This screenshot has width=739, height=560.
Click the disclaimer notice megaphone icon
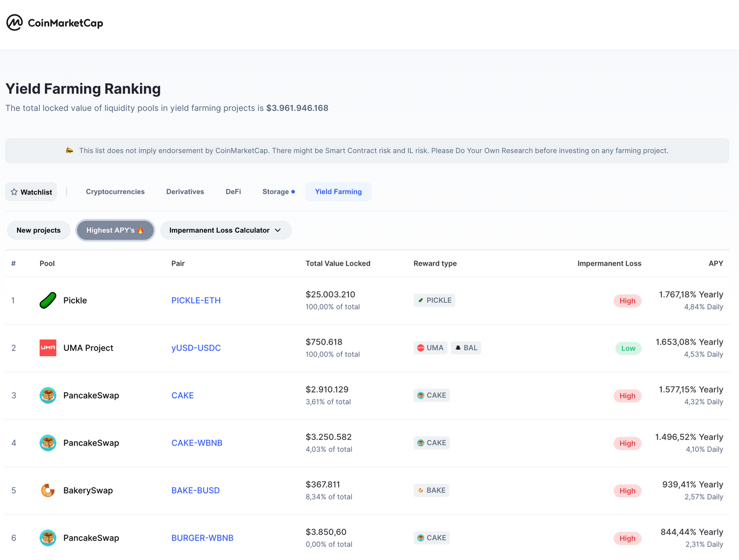pyautogui.click(x=70, y=151)
